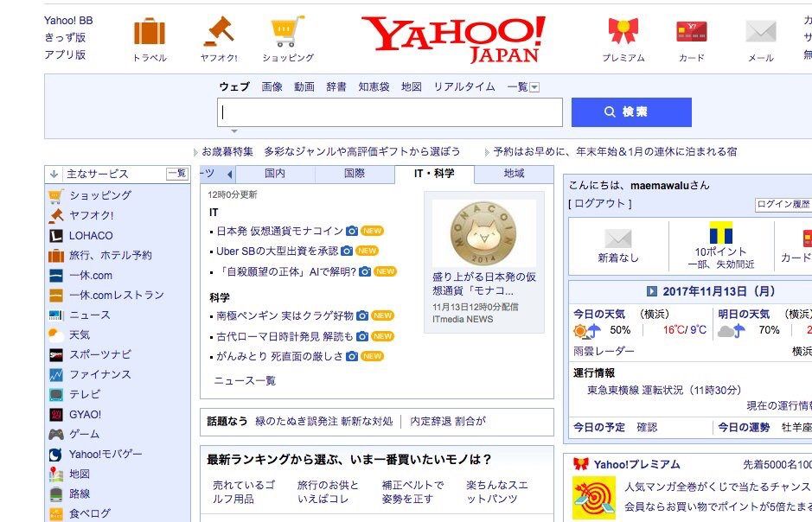Viewport: 812px width, 522px height.
Task: Open 売れているゴルフ用品 ranking link
Action: click(x=243, y=492)
